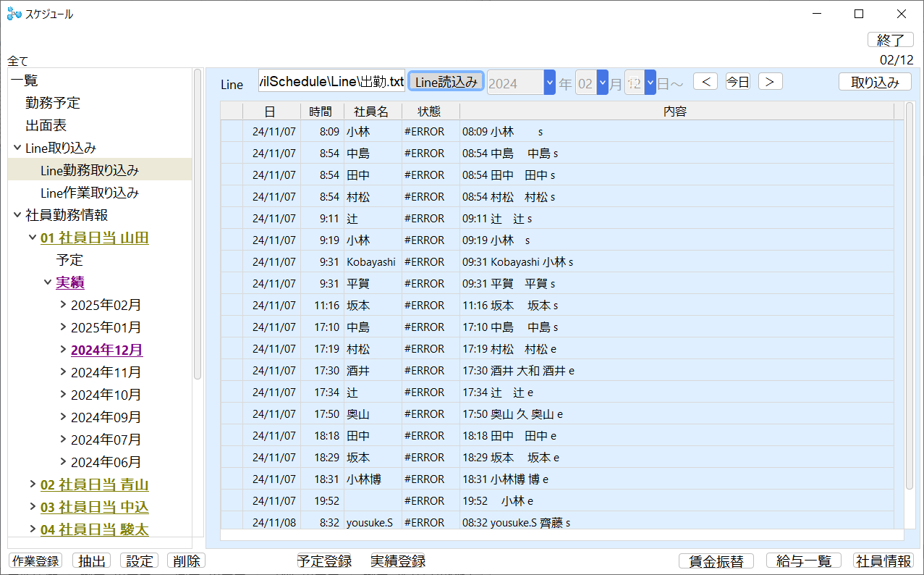
Task: Click the 取り込み import button
Action: click(874, 82)
